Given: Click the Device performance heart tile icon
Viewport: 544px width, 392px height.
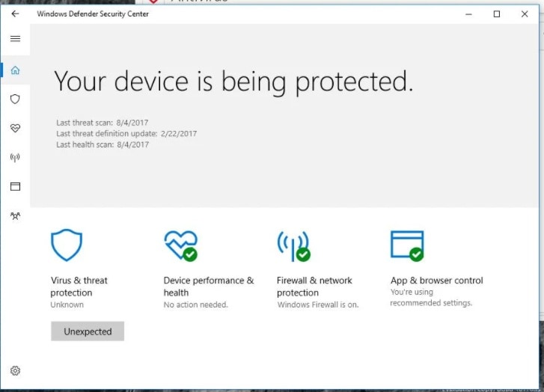Looking at the screenshot, I should (180, 245).
